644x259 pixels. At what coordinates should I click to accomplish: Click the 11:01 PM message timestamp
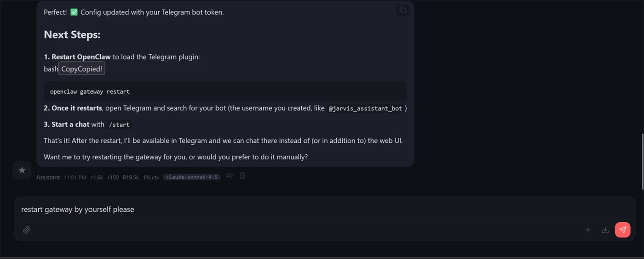pos(75,177)
